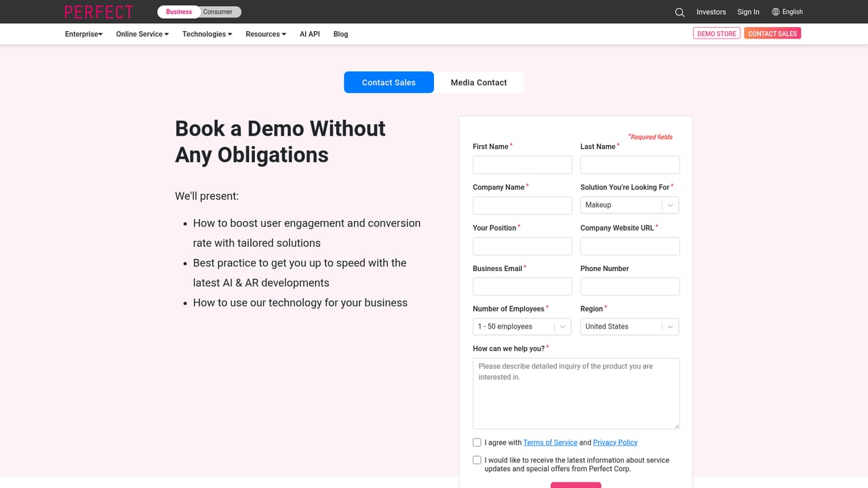Switch toggle to Consumer
The height and width of the screenshot is (488, 868).
pos(218,12)
